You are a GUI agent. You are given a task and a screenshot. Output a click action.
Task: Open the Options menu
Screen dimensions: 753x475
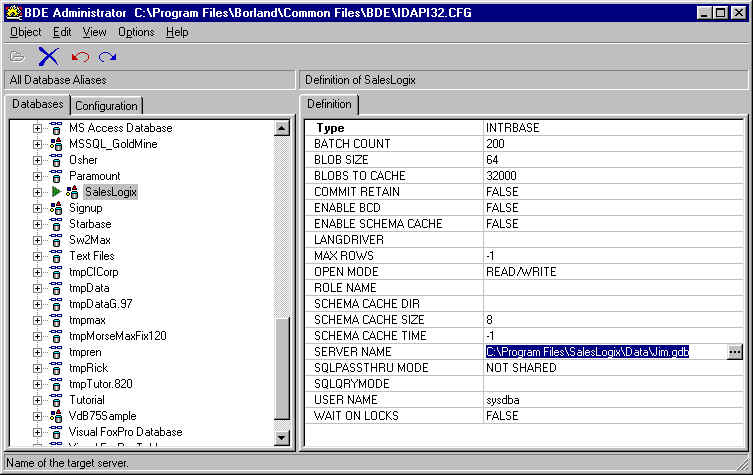pos(136,32)
